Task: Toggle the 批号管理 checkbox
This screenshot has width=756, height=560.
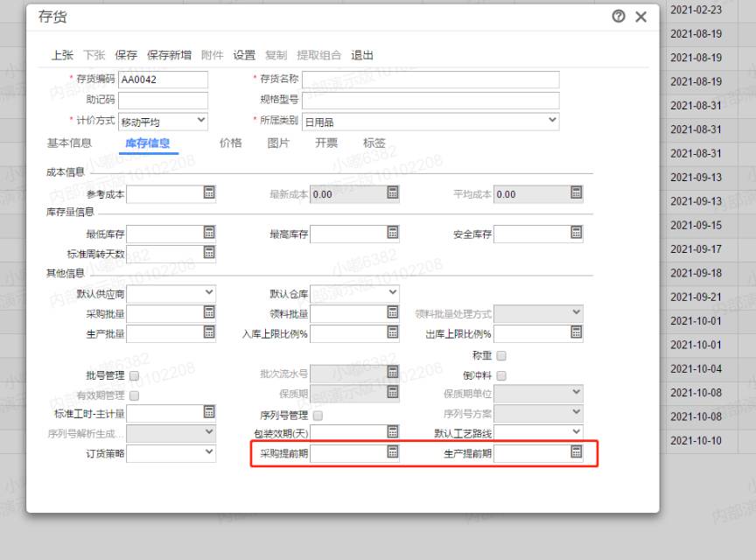Action: coord(135,375)
